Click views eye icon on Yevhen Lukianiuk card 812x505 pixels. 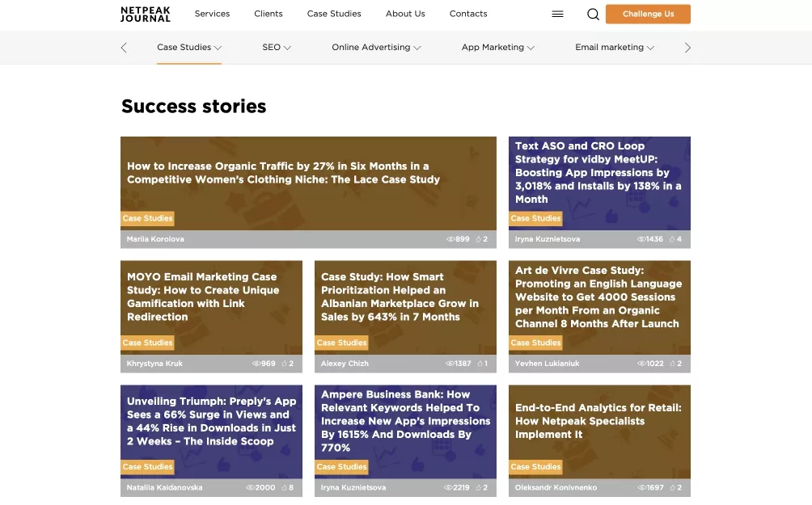point(641,364)
